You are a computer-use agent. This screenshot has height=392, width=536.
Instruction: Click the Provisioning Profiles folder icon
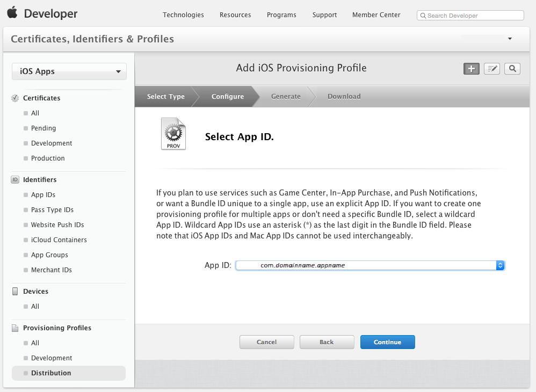[x=14, y=328]
